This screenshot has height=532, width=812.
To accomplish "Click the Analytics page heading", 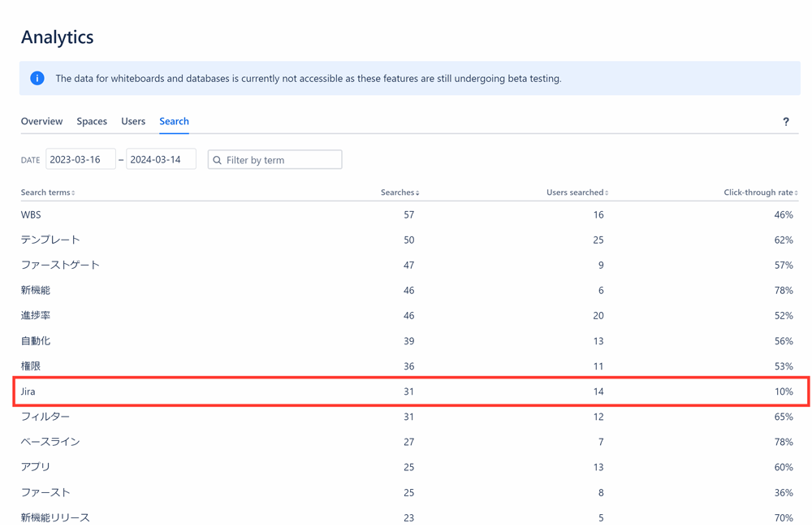I will 58,37.
